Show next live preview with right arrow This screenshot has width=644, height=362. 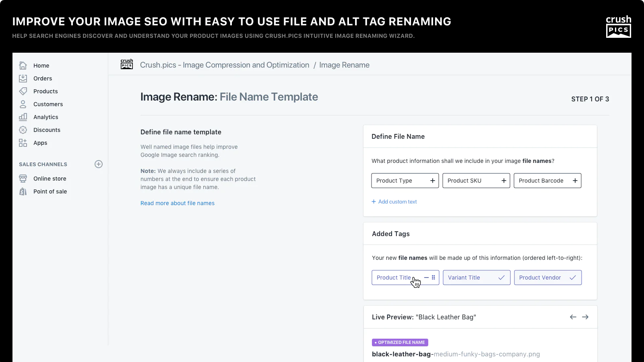(x=585, y=317)
